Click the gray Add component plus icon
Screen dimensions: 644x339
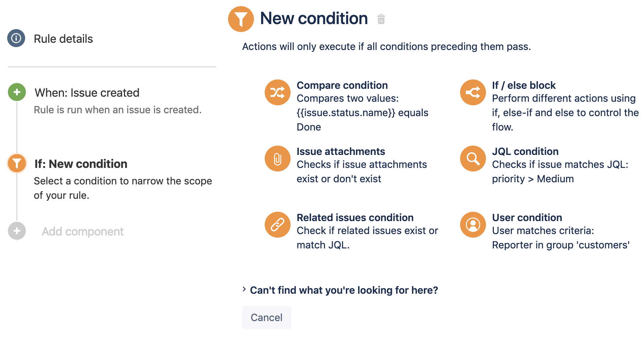click(x=17, y=231)
